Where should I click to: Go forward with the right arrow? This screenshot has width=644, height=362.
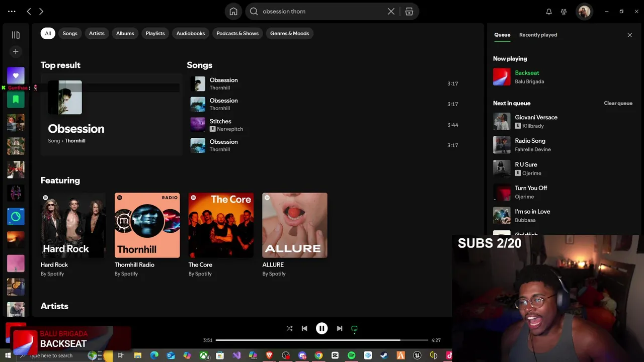(41, 11)
